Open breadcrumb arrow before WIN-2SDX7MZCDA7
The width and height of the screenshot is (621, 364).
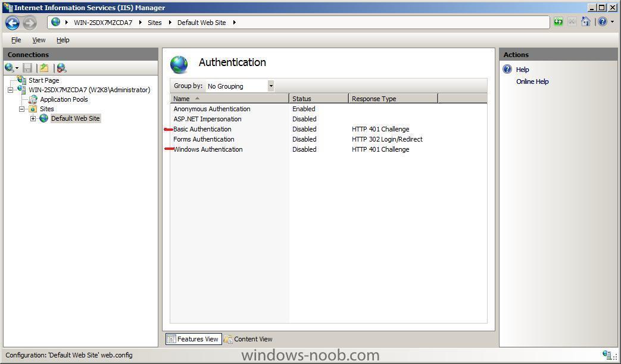pos(67,23)
